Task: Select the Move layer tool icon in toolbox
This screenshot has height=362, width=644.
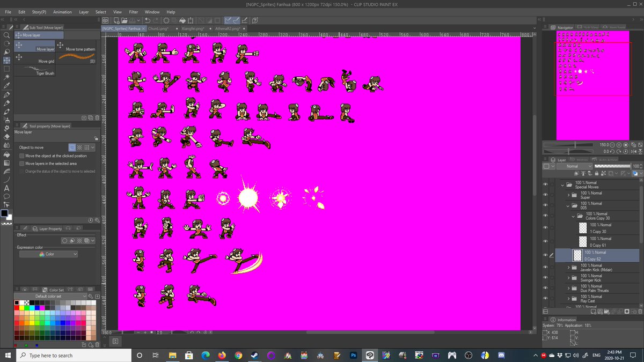Action: 7,61
